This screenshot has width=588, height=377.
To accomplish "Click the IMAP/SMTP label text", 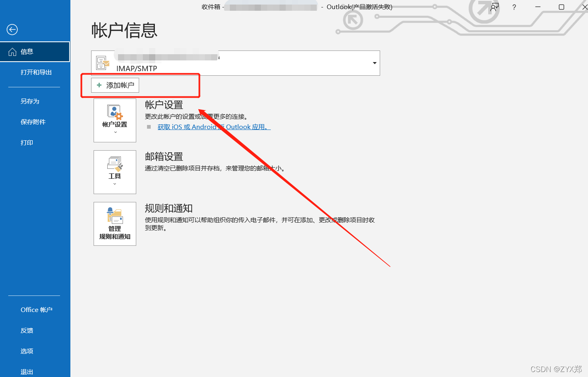I will pyautogui.click(x=137, y=69).
